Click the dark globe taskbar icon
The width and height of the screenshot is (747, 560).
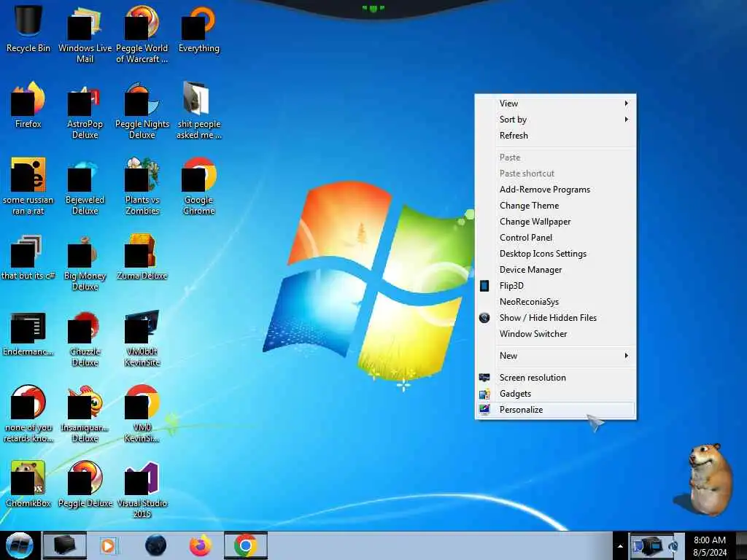pos(155,545)
